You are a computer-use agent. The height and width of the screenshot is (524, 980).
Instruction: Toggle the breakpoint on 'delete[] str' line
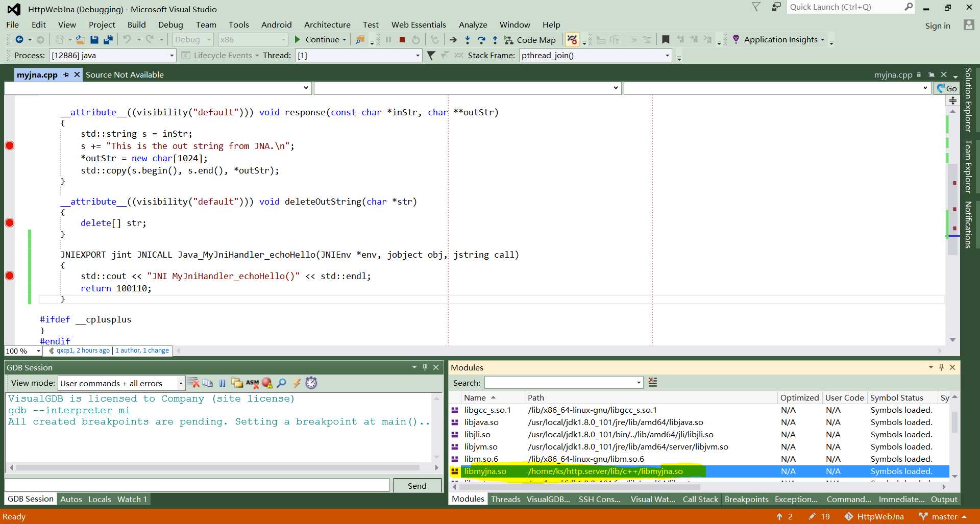click(x=10, y=222)
